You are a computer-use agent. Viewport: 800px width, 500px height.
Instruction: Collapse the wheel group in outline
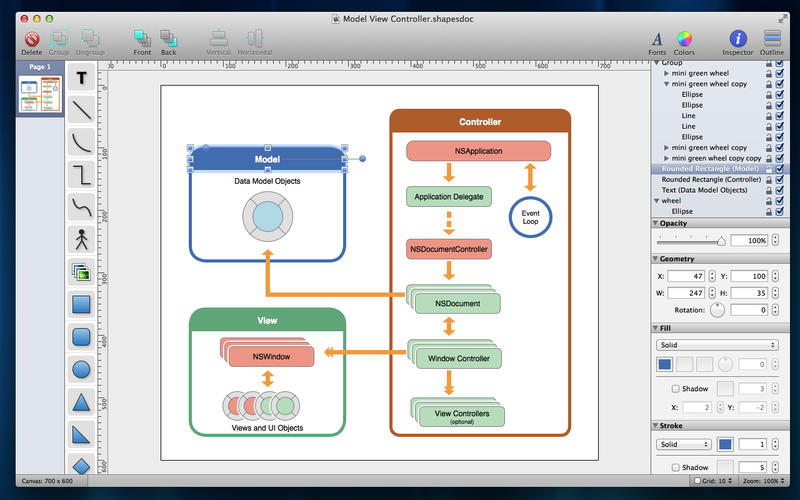coord(656,201)
